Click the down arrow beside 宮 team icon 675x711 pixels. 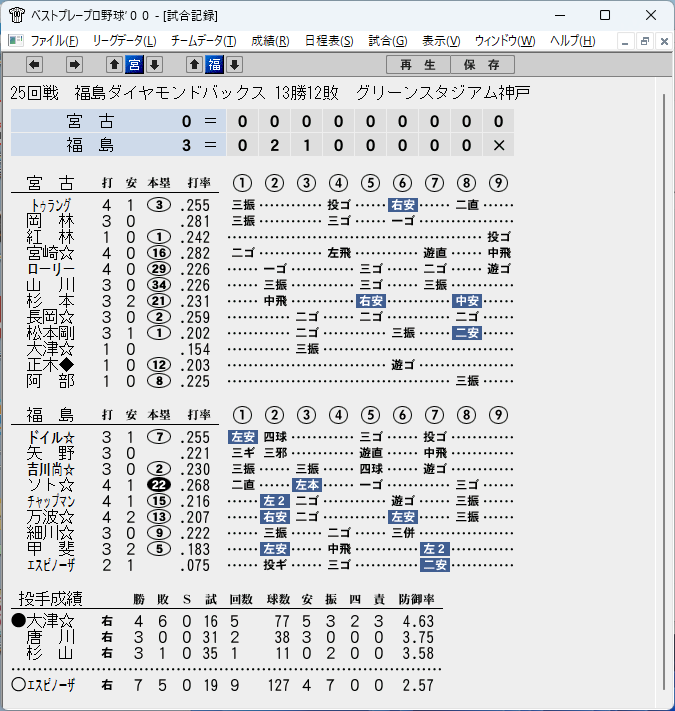tap(155, 65)
